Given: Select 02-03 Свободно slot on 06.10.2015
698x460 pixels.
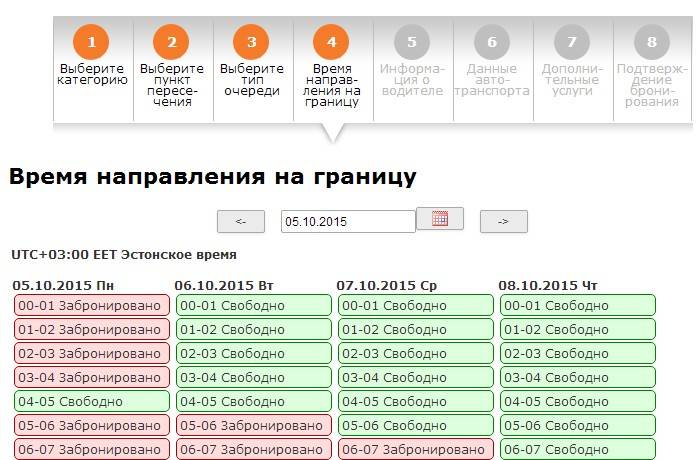Looking at the screenshot, I should point(254,353).
